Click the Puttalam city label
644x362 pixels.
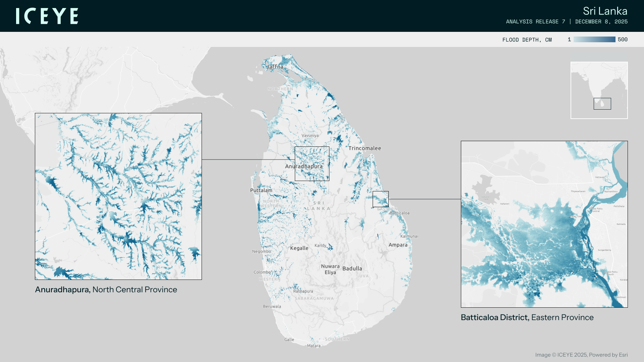click(x=261, y=190)
